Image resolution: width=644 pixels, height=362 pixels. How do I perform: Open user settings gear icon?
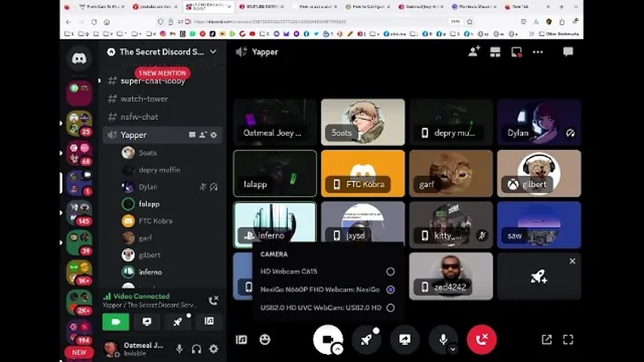pos(214,349)
